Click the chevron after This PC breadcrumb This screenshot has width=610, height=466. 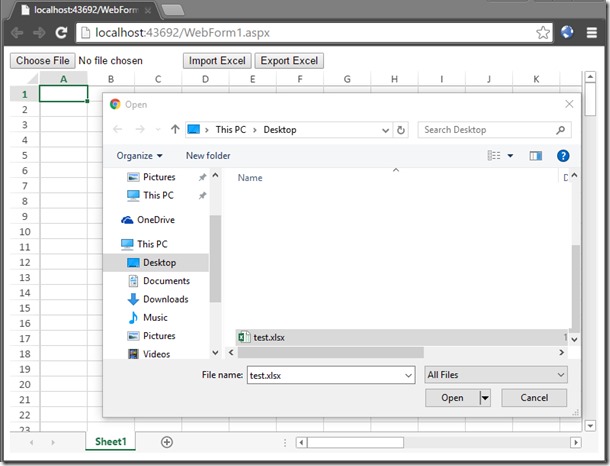(x=255, y=130)
